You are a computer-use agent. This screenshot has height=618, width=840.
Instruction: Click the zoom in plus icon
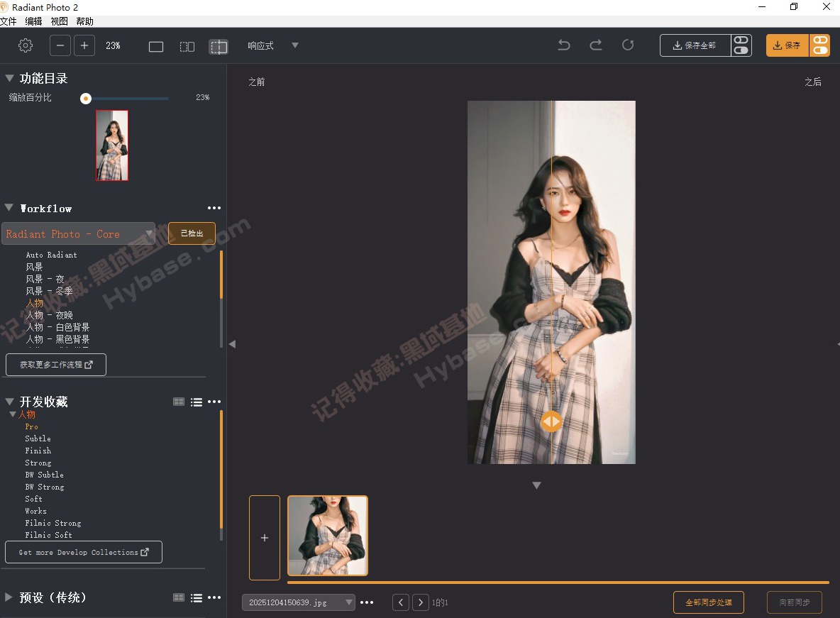coord(84,45)
